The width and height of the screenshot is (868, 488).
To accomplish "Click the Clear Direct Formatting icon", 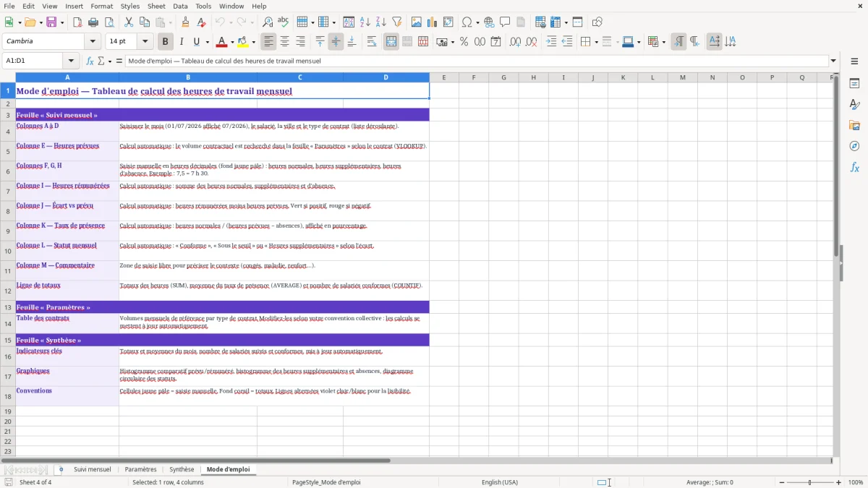I will [201, 22].
